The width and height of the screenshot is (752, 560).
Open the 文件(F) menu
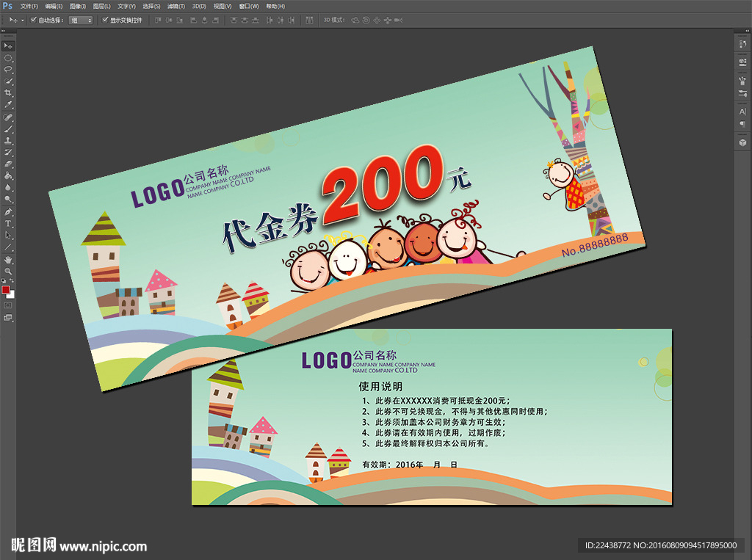tap(29, 6)
